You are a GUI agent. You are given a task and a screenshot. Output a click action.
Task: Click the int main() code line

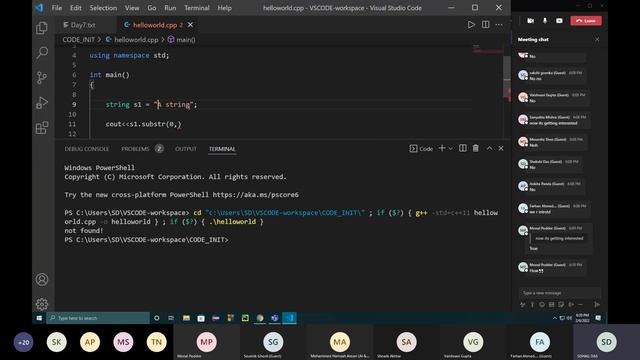point(109,75)
